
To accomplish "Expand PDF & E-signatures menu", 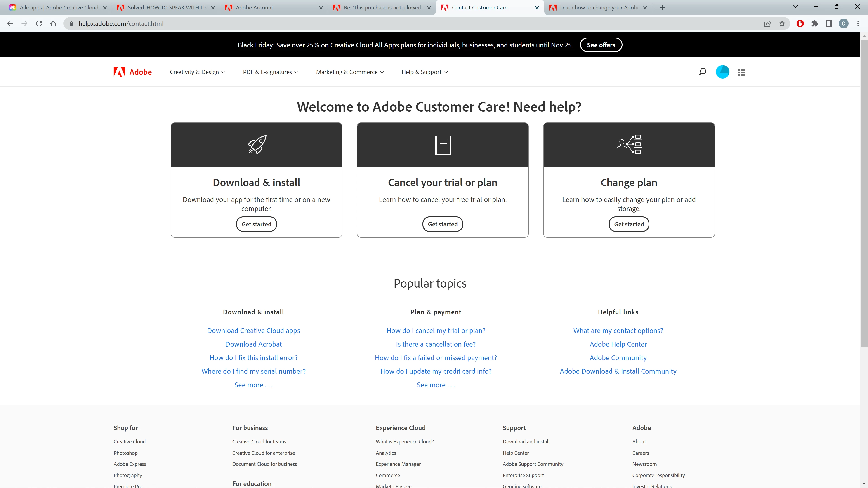I will (271, 72).
